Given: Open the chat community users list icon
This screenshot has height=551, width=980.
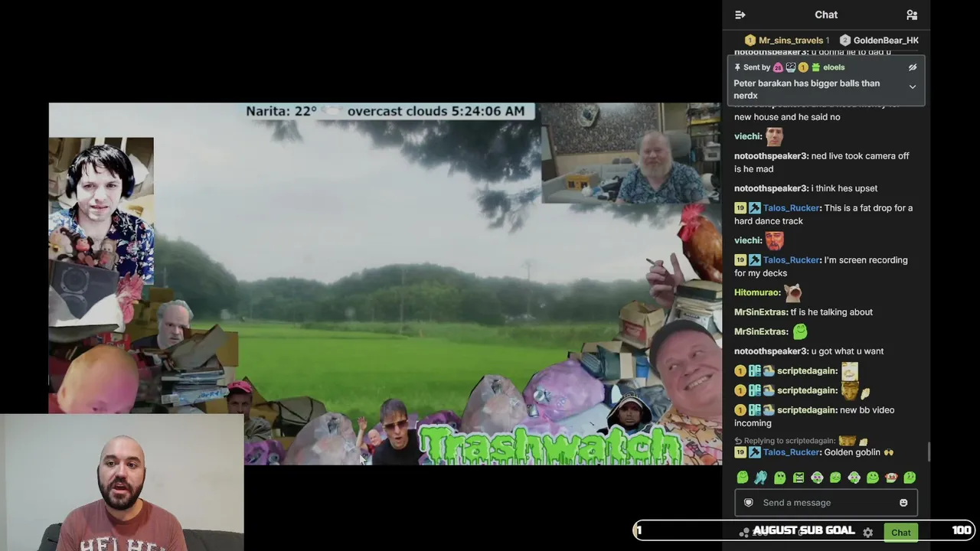Looking at the screenshot, I should pyautogui.click(x=912, y=15).
